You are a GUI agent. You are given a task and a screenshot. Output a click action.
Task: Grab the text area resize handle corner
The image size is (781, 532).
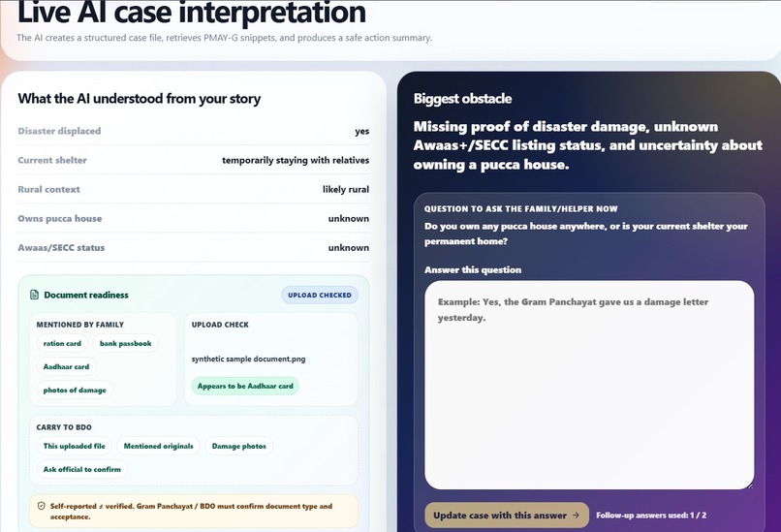[x=750, y=485]
